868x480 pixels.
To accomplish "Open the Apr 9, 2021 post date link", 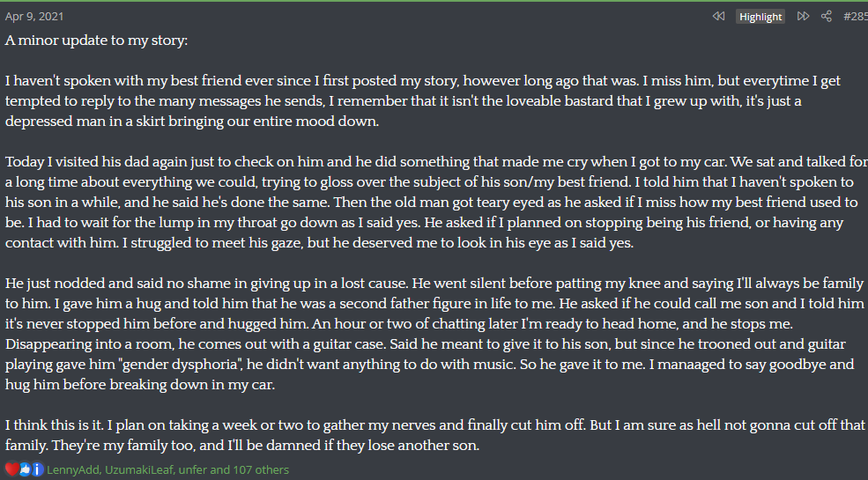I will click(x=34, y=17).
